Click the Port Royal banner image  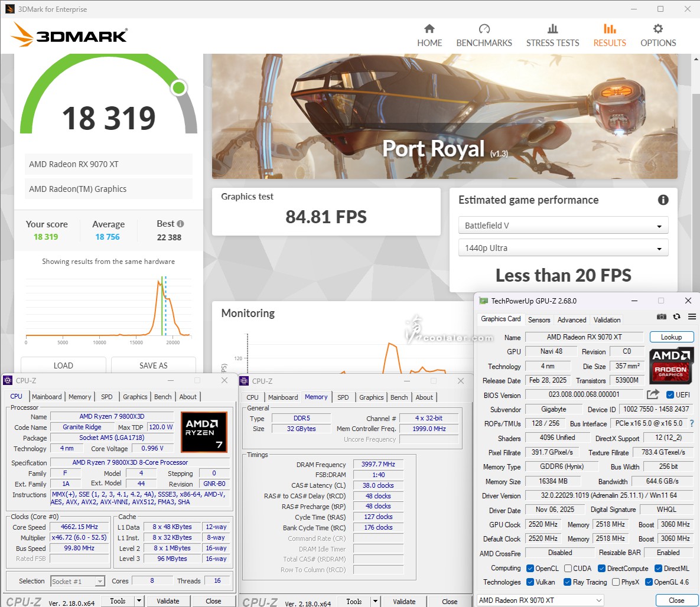pos(445,116)
